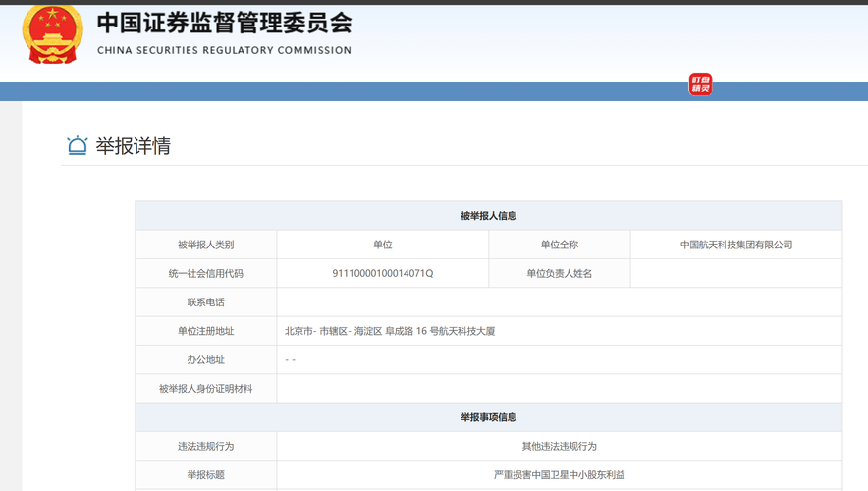Click the 办公地址 value cell

coord(559,359)
